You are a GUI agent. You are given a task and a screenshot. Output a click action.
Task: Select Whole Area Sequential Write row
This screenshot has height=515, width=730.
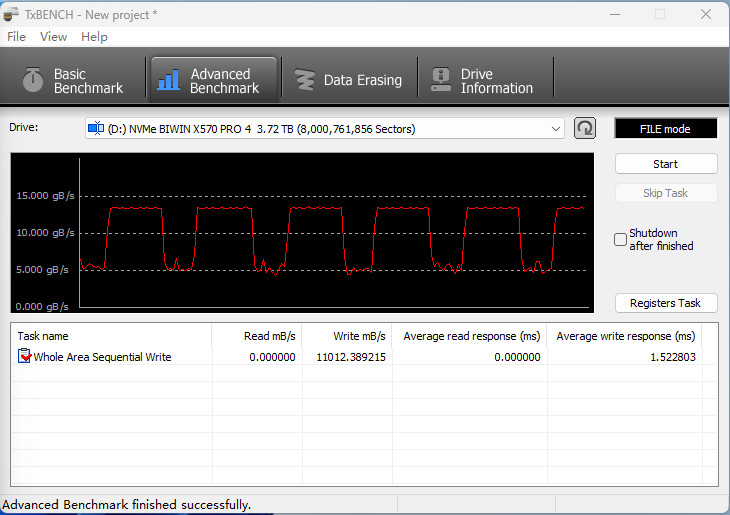tap(102, 357)
